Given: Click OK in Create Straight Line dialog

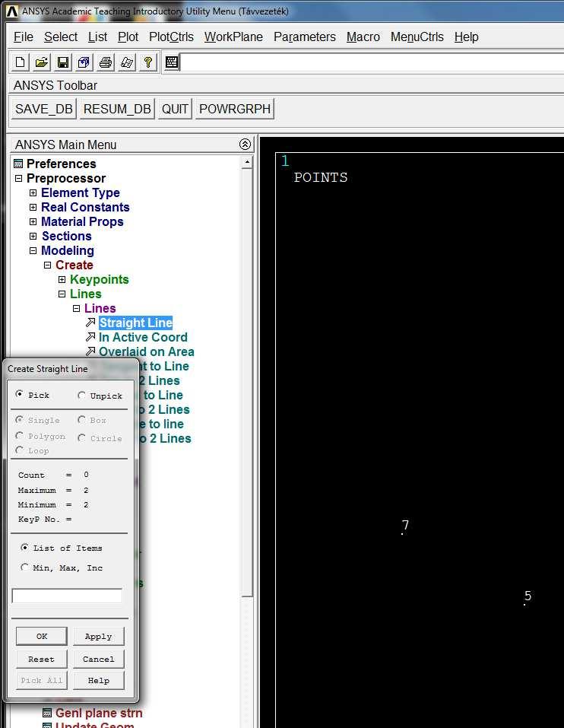Looking at the screenshot, I should (42, 636).
